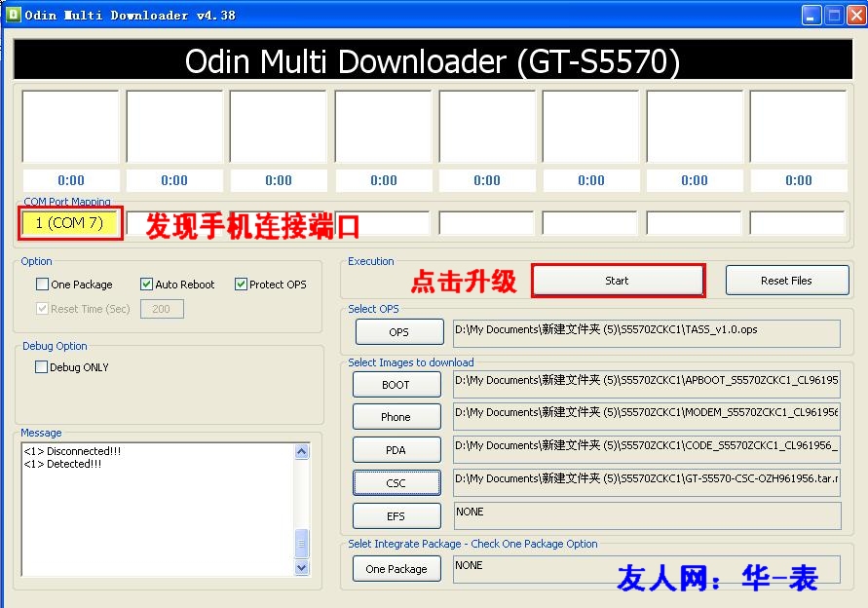The width and height of the screenshot is (868, 608).
Task: Maximize the Odin Multi Downloader window
Action: [834, 15]
